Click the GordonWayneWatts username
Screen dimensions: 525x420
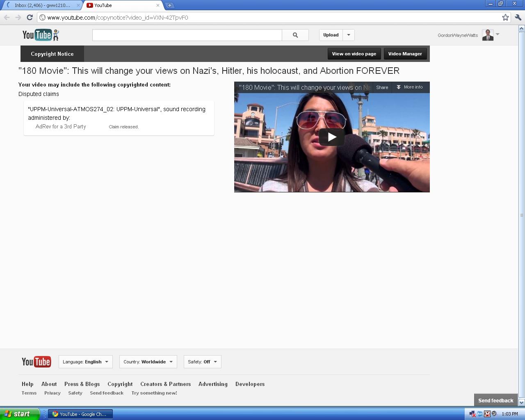(458, 35)
